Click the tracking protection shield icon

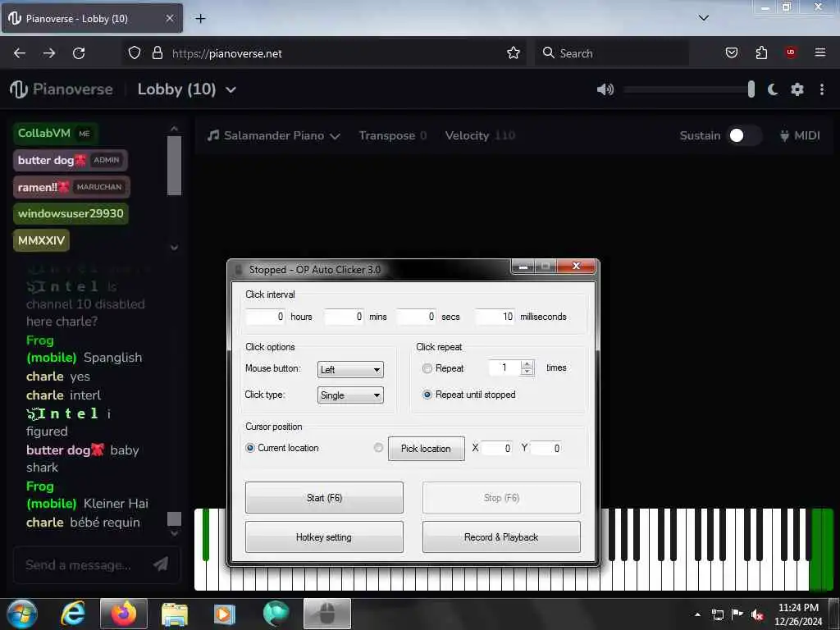(135, 52)
